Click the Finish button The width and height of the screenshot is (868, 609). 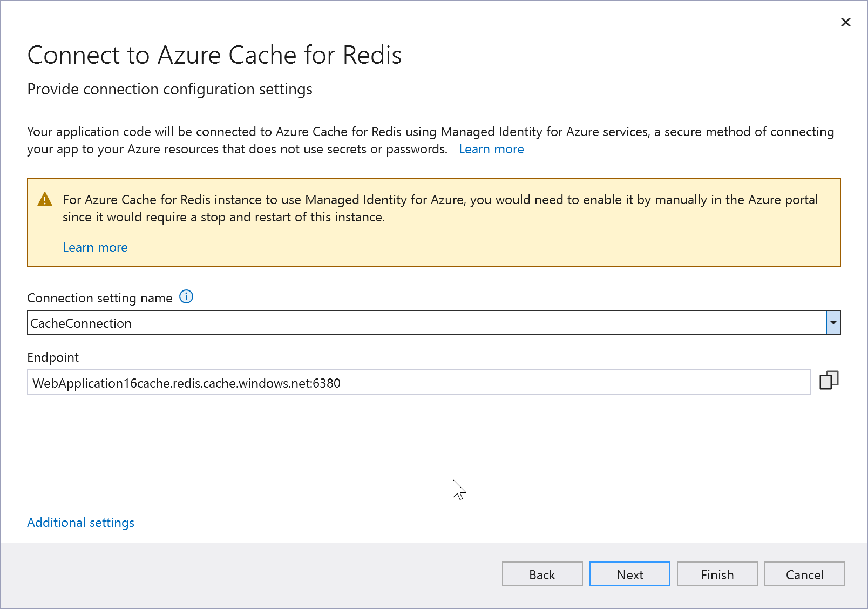coord(717,574)
